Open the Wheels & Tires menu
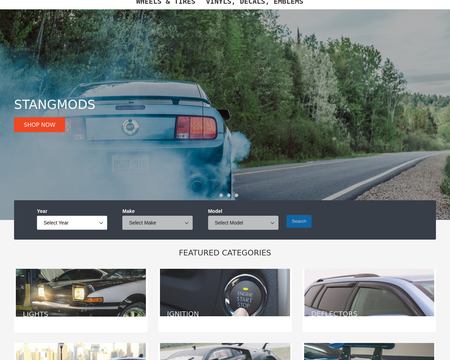 pos(165,2)
